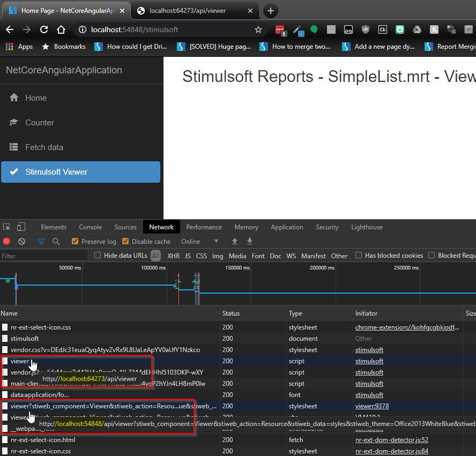Click the Google Drive extension icon

click(417, 29)
